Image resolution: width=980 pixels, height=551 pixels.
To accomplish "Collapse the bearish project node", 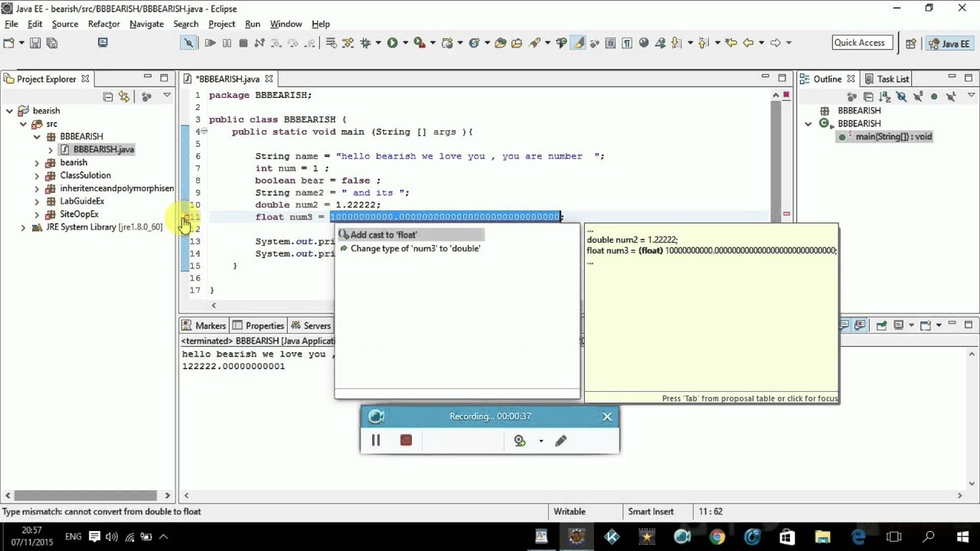I will coord(9,111).
